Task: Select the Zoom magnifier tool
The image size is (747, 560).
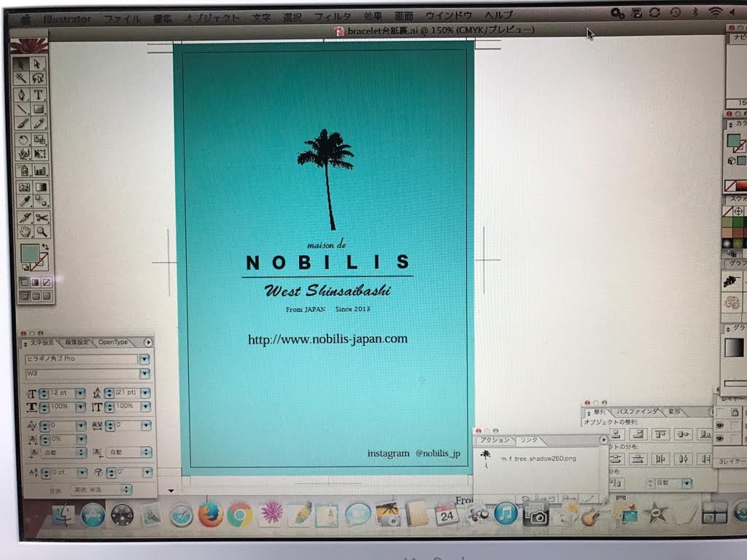Action: tap(42, 232)
